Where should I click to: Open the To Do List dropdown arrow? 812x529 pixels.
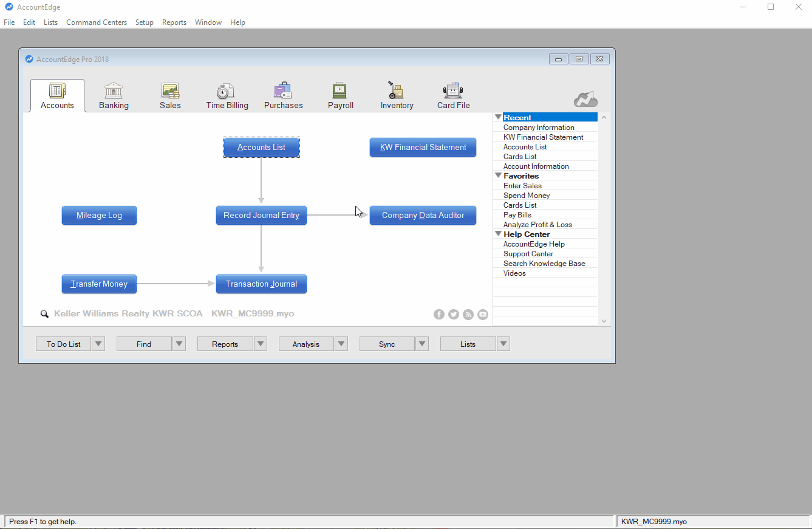pyautogui.click(x=98, y=344)
